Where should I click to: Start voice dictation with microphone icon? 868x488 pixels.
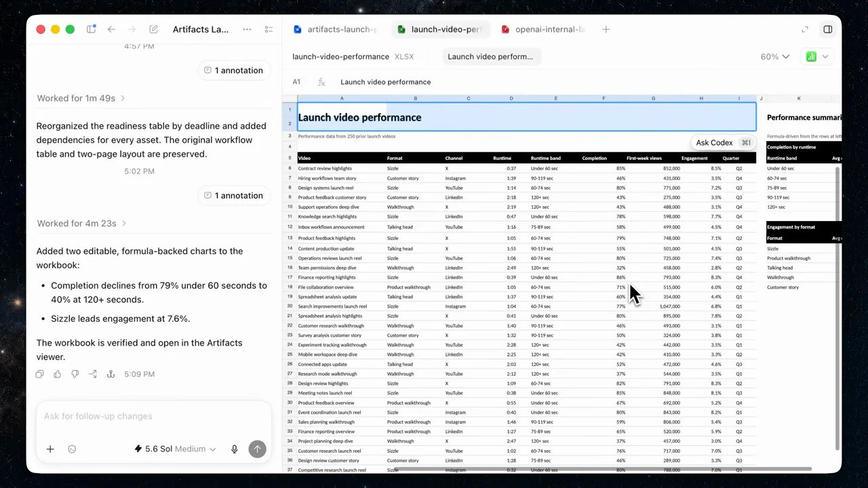[x=235, y=449]
